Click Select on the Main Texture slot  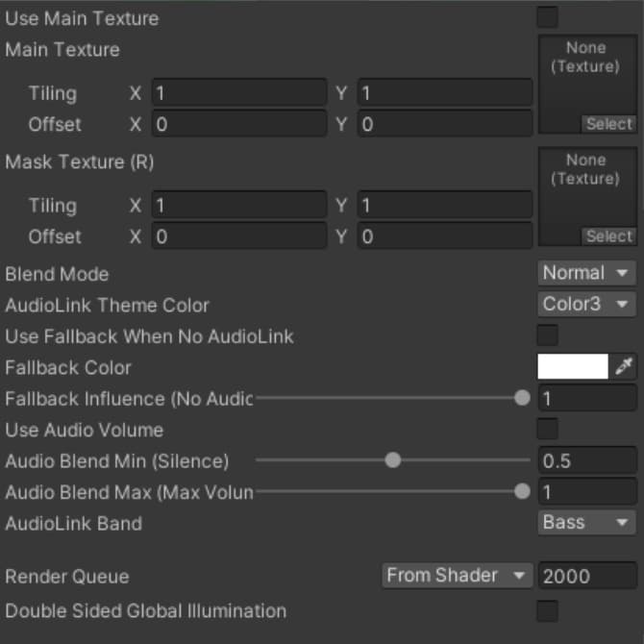(x=608, y=124)
